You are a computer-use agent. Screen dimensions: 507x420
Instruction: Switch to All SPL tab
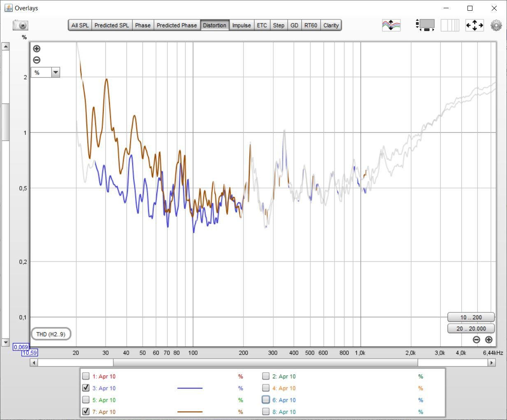[80, 25]
